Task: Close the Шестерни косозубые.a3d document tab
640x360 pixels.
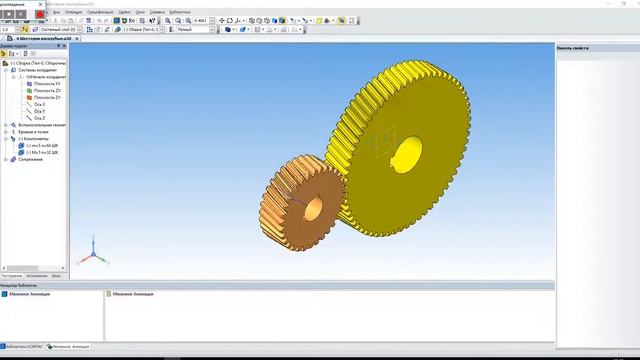Action: tap(77, 38)
